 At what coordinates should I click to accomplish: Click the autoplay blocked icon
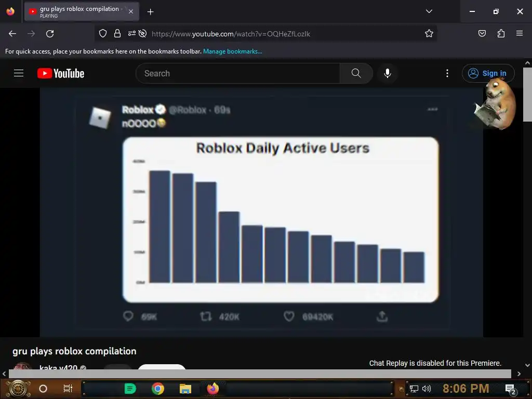pyautogui.click(x=143, y=33)
